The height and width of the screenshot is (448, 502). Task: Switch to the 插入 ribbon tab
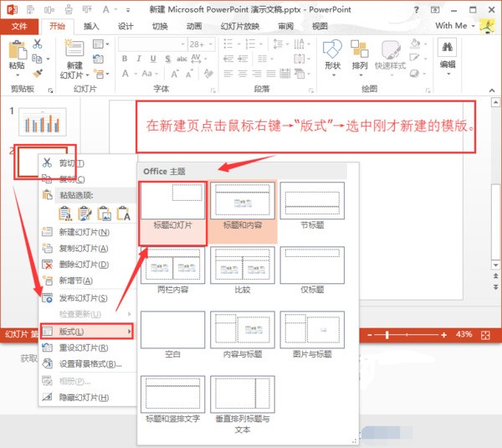tap(91, 26)
